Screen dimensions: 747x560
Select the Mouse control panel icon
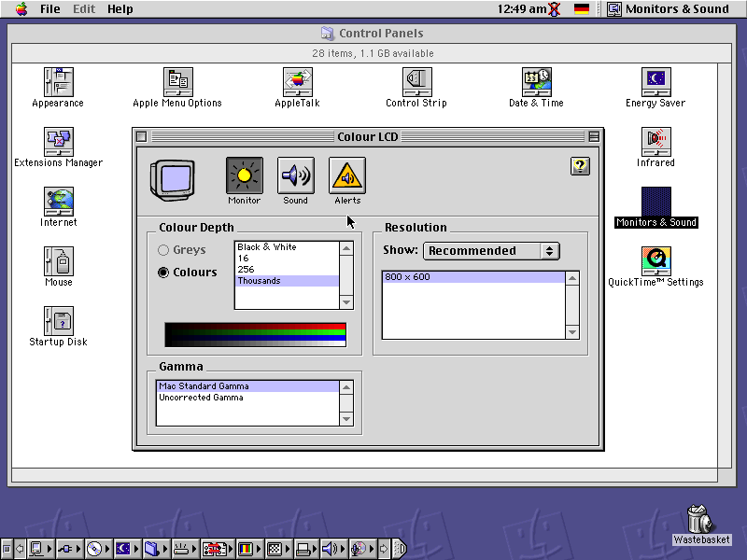(x=58, y=261)
